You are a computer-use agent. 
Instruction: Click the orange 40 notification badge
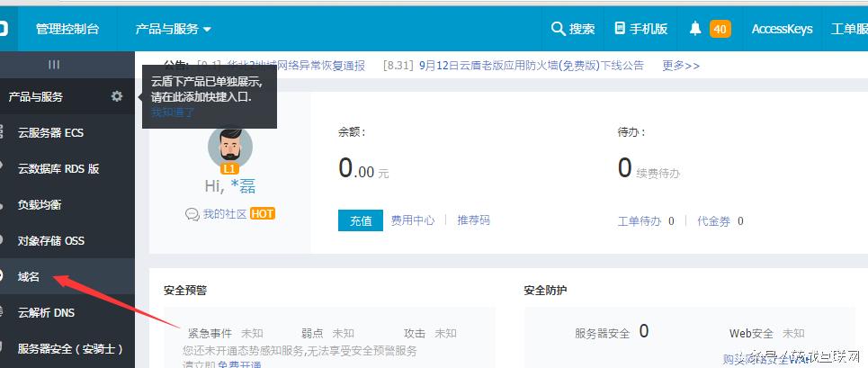click(720, 29)
